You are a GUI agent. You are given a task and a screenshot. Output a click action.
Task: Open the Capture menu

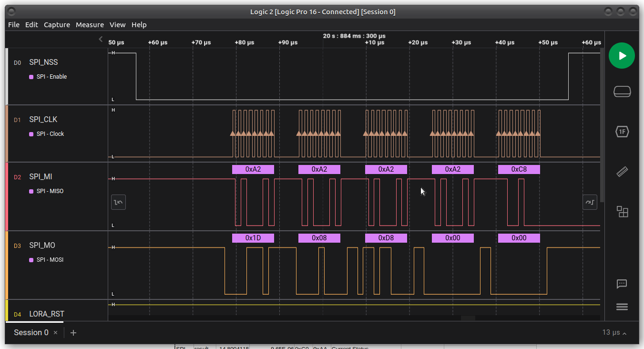coord(57,25)
